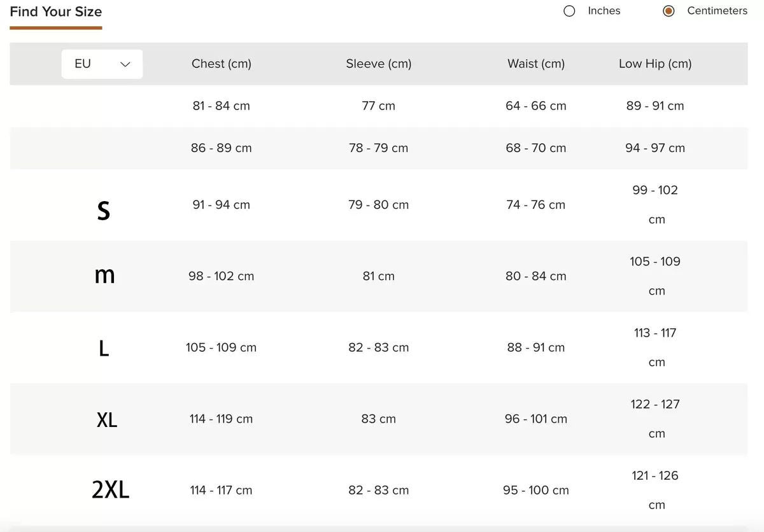Click the 114 - 117 cm chest value
This screenshot has height=532, width=764.
(221, 490)
